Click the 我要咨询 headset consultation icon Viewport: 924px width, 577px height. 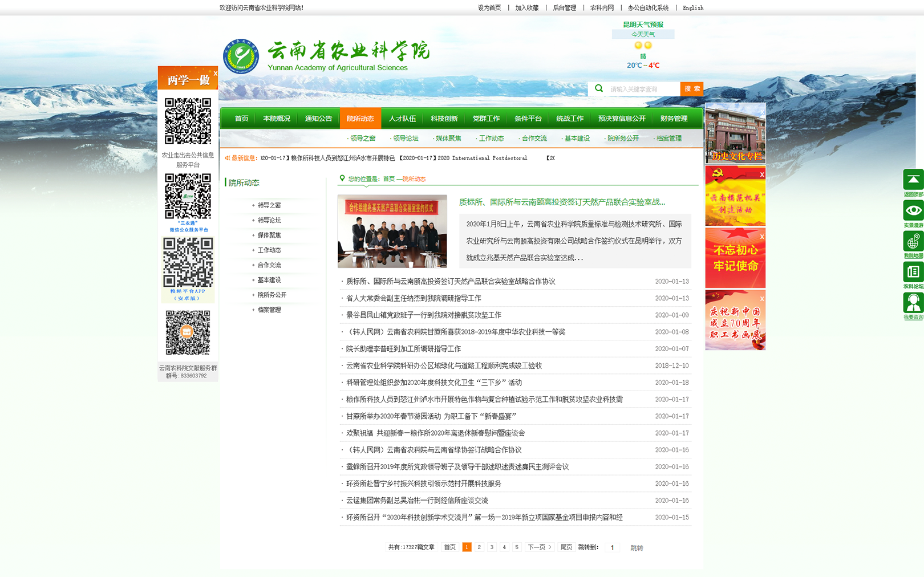click(x=913, y=303)
